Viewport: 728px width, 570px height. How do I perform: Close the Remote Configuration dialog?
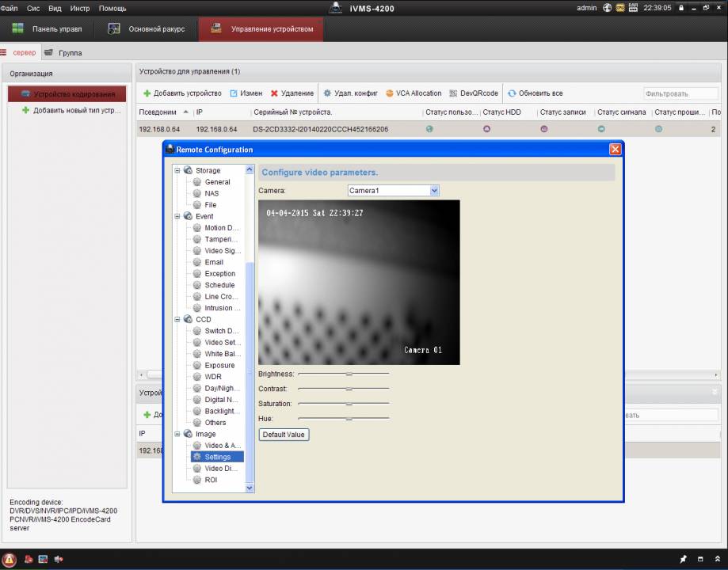click(616, 149)
